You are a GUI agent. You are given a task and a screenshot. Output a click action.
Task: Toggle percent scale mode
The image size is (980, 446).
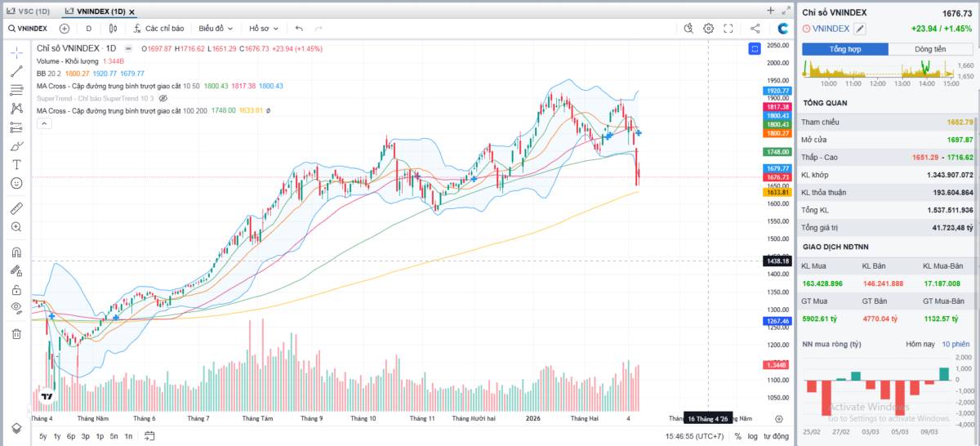738,436
